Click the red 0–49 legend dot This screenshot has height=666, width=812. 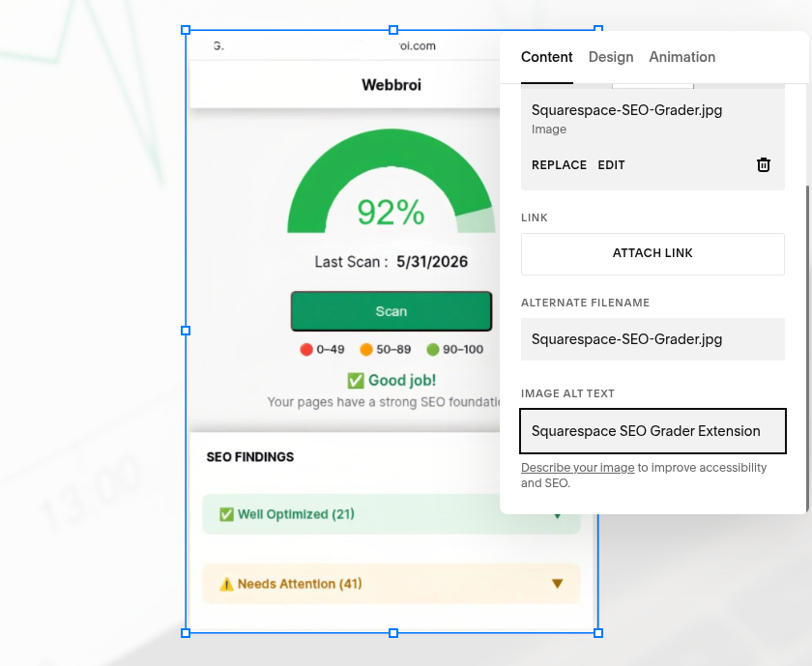coord(306,350)
